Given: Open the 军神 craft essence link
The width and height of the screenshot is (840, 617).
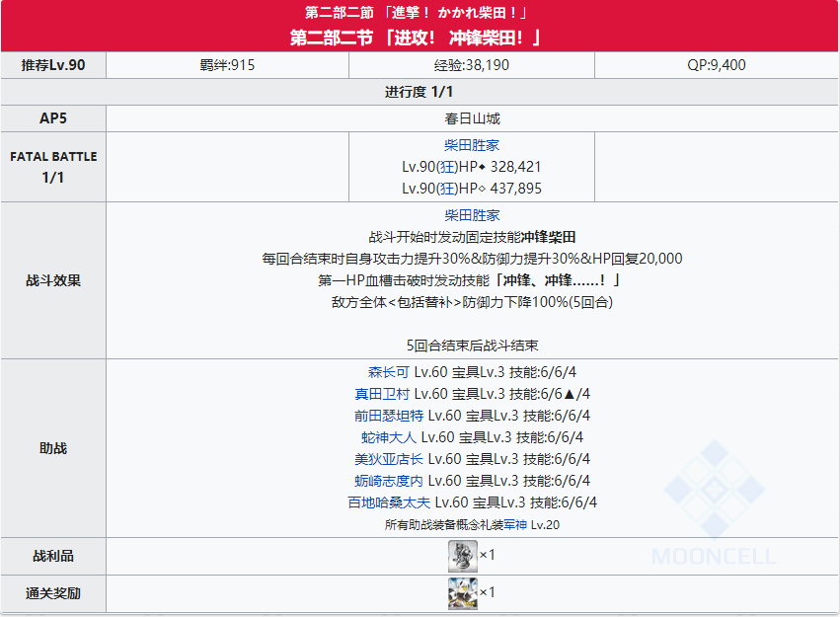Looking at the screenshot, I should (x=515, y=525).
